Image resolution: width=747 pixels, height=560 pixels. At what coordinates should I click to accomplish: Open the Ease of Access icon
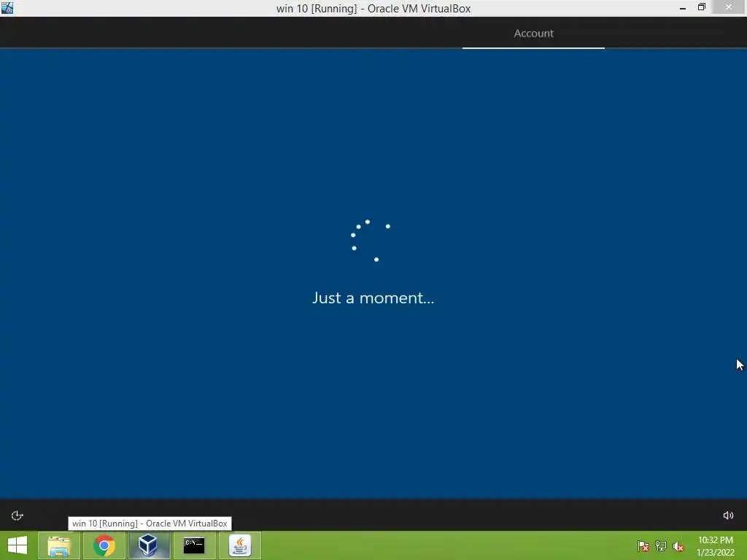pos(18,516)
